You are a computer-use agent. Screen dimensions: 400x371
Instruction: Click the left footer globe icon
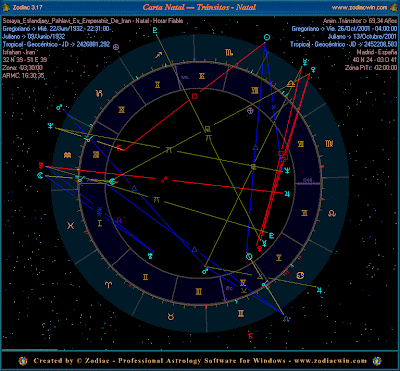click(23, 361)
